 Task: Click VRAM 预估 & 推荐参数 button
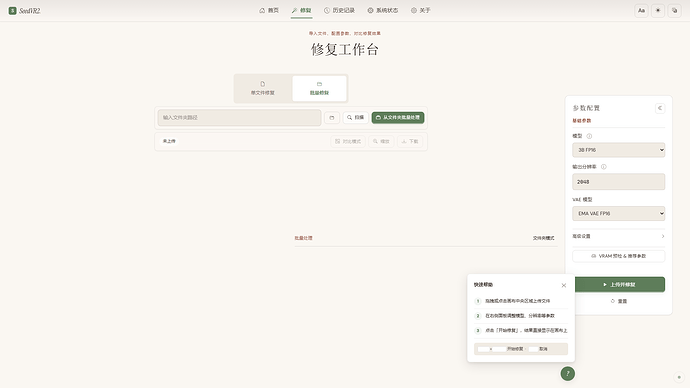[618, 256]
